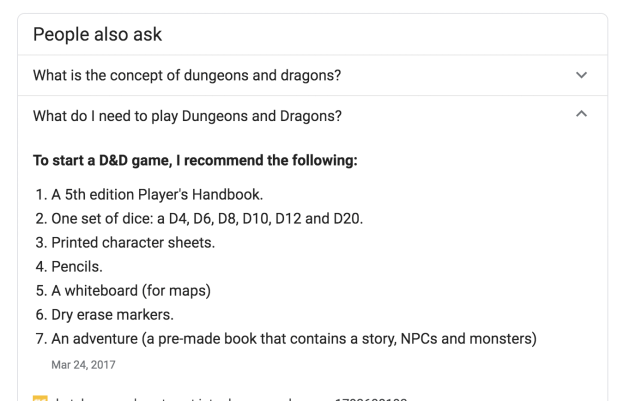Image resolution: width=624 pixels, height=402 pixels.
Task: Click the 'Mar 24, 2017' date
Action: pyautogui.click(x=83, y=365)
